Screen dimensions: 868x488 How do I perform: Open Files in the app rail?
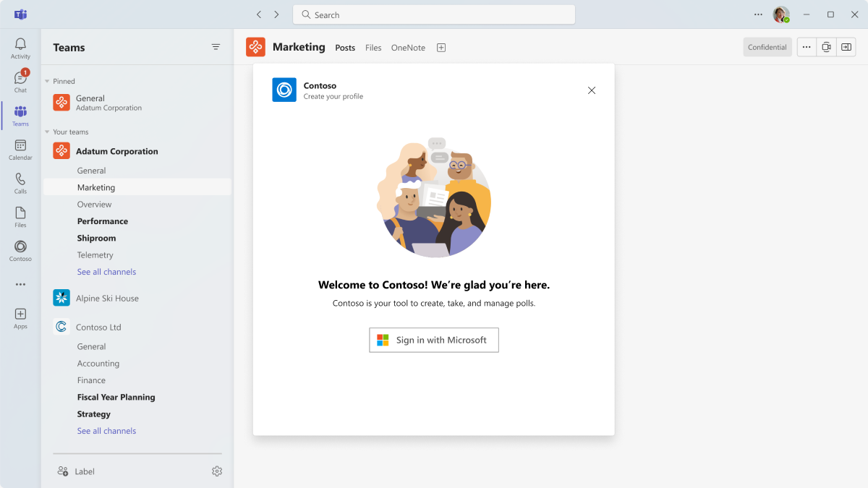click(x=20, y=217)
